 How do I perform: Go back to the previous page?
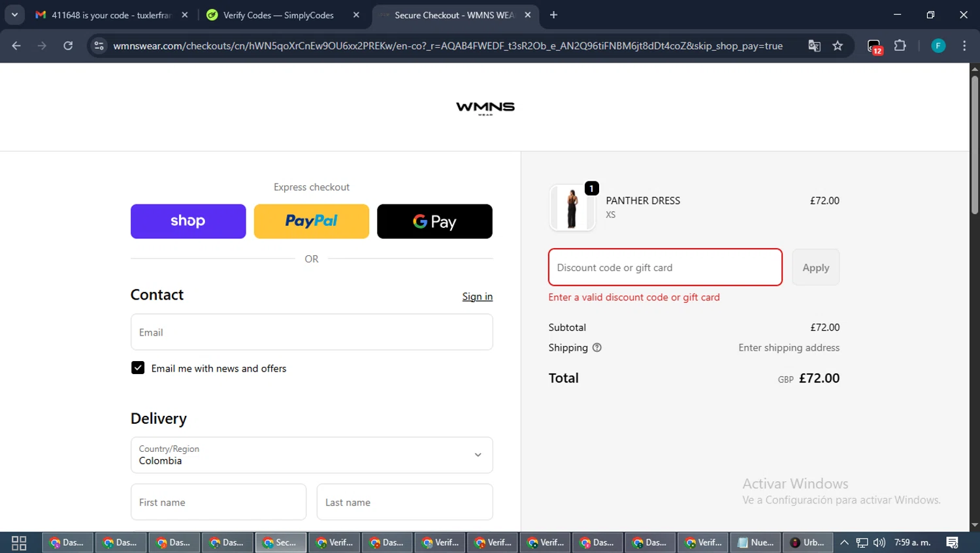pos(16,46)
